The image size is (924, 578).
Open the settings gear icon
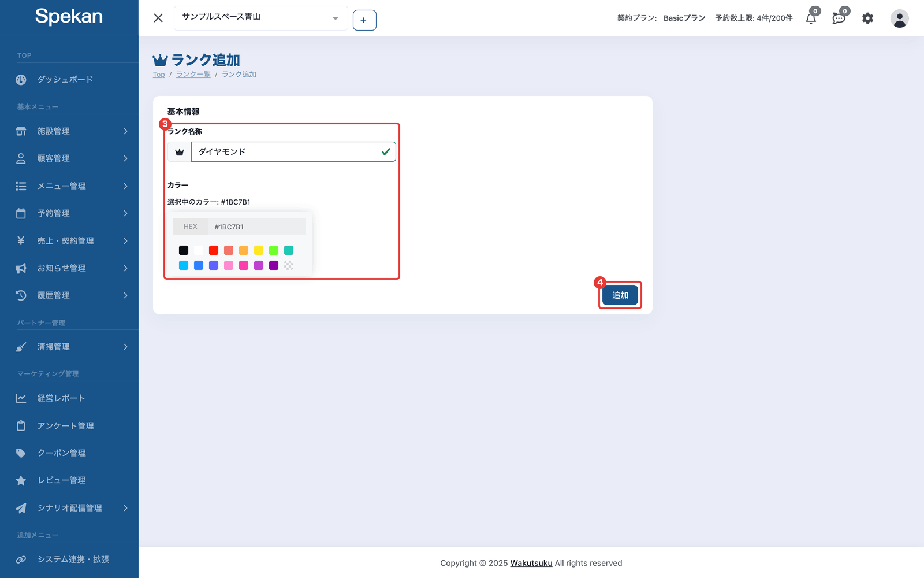point(867,18)
